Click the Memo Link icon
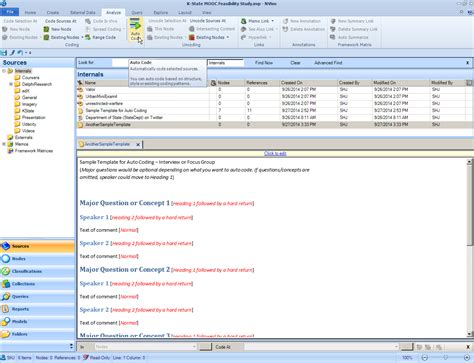 coord(244,21)
